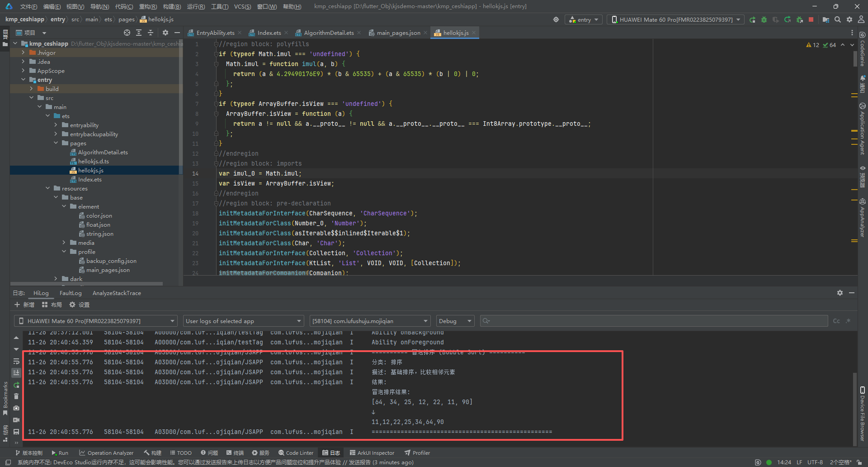Screen dimensions: 868x467
Task: Toggle regex option in log search
Action: pos(848,321)
